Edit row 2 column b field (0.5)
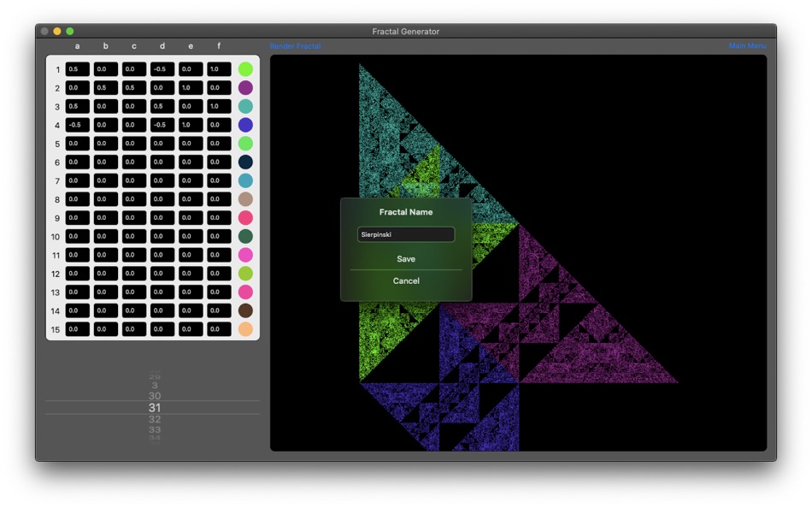The image size is (812, 508). (106, 87)
